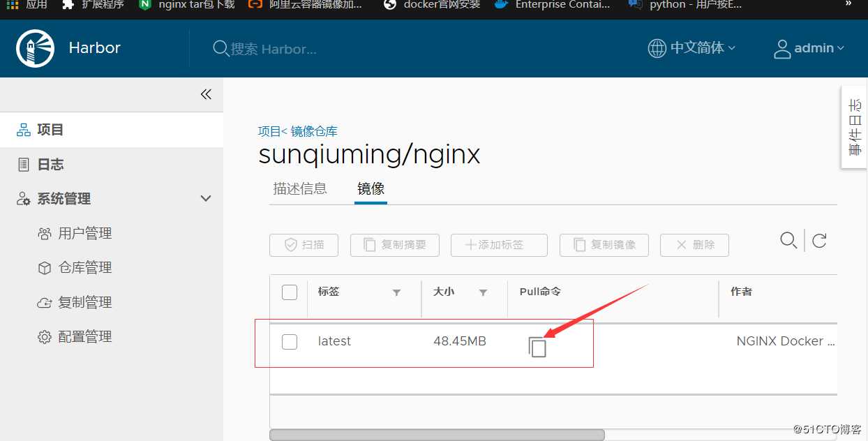The height and width of the screenshot is (441, 868).
Task: Open the 事件日志 side panel tab
Action: (855, 127)
